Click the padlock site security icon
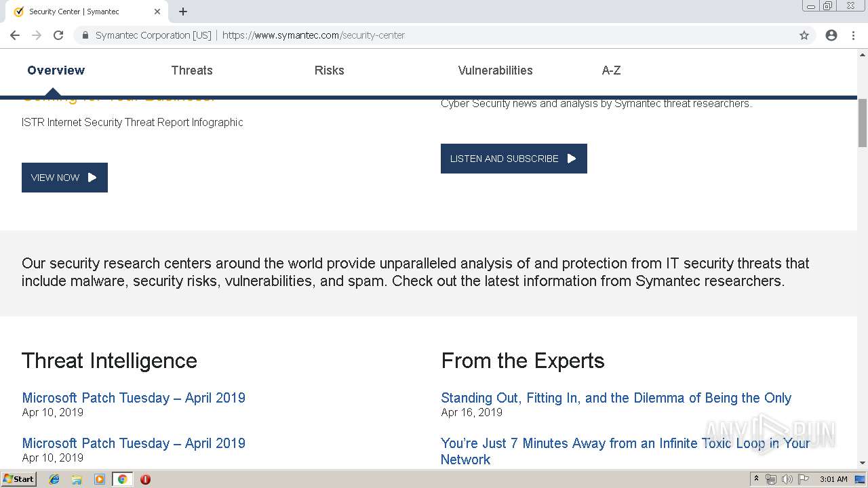This screenshot has width=868, height=488. coord(85,35)
